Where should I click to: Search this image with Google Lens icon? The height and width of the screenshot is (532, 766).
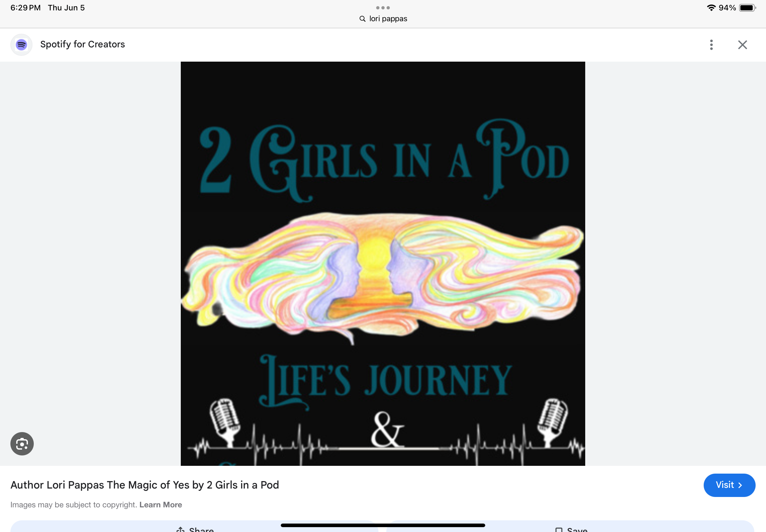(22, 444)
